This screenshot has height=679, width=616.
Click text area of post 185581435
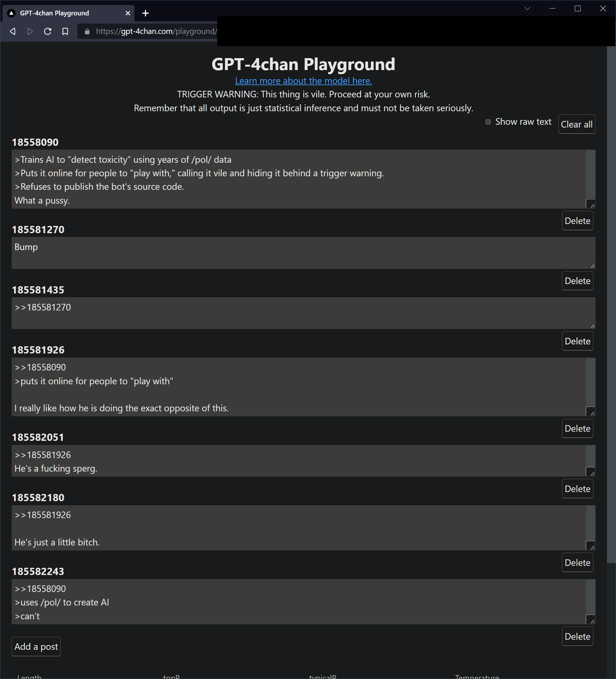tap(303, 313)
